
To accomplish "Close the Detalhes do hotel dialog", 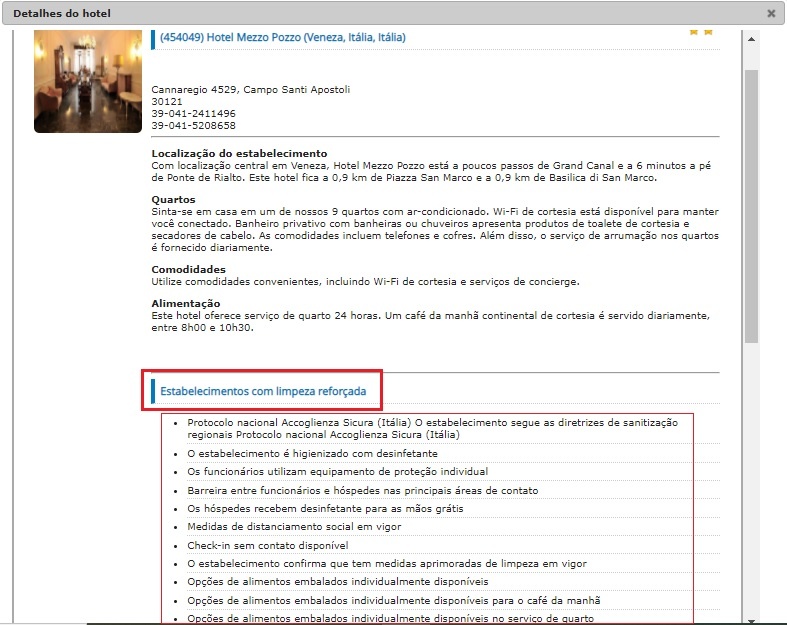I will (x=771, y=14).
